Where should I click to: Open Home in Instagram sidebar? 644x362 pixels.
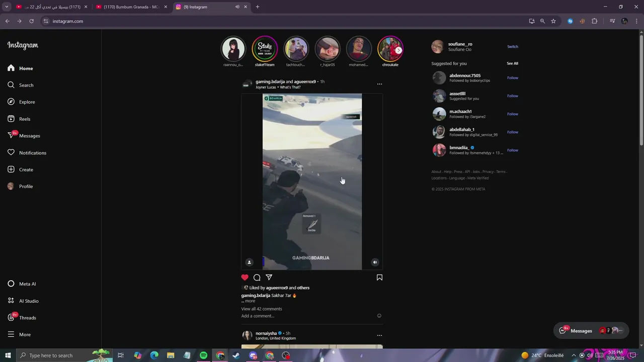[x=20, y=68]
